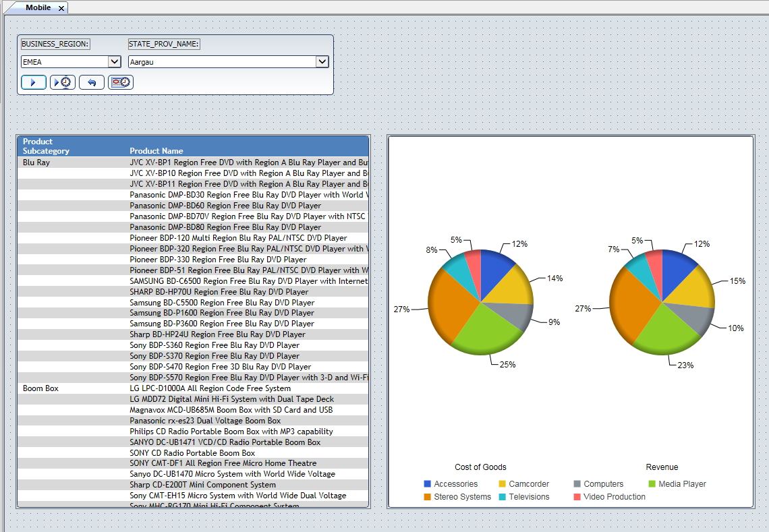Image resolution: width=769 pixels, height=532 pixels.
Task: Select the Mobile tab
Action: point(38,7)
